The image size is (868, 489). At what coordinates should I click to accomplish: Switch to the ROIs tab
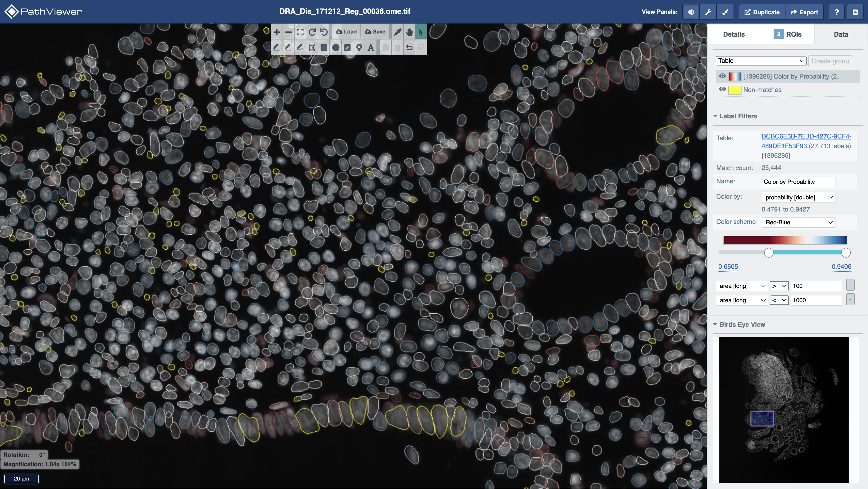point(788,34)
